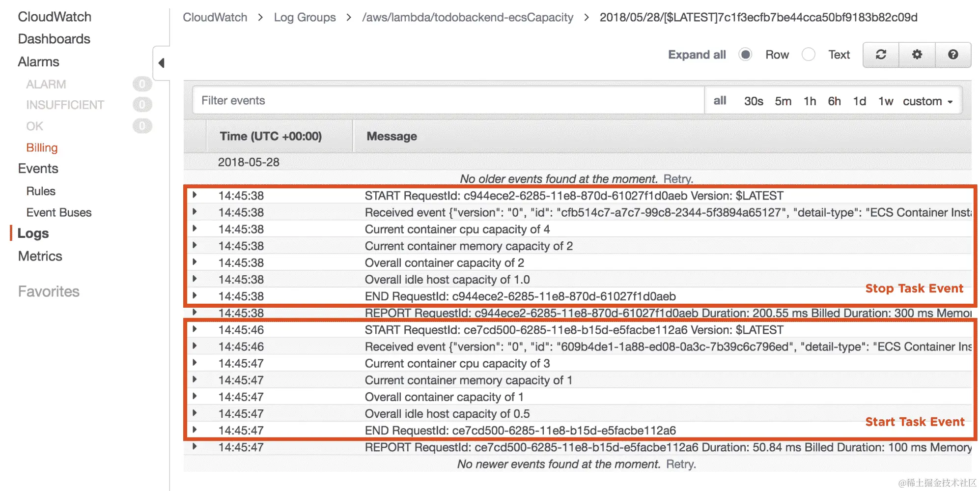Open Favorites in the sidebar
Viewport: 980px width, 491px height.
[x=49, y=291]
